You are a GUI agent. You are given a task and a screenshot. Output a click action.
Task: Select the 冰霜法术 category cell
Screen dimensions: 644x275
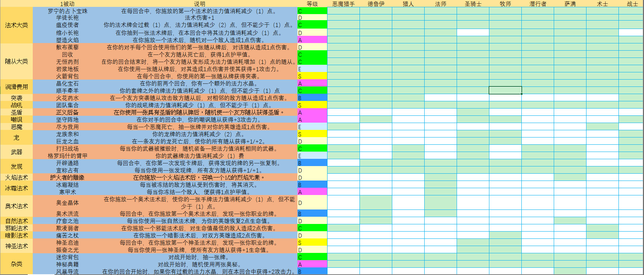[x=17, y=188]
